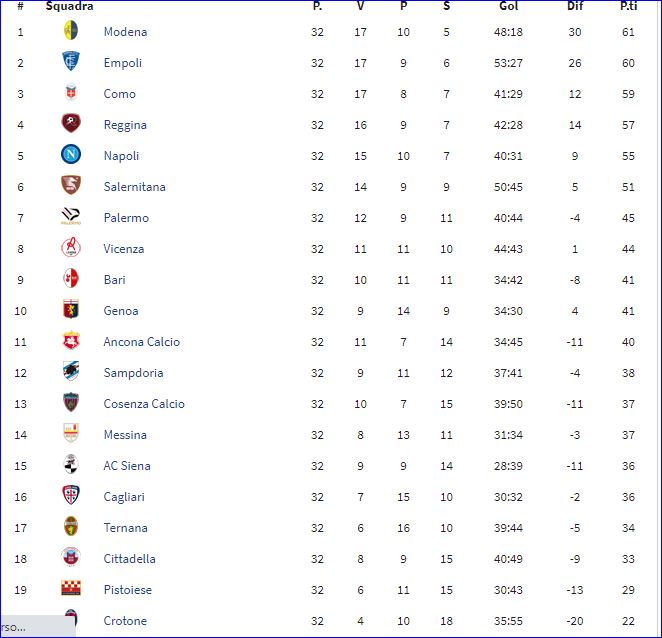Image resolution: width=662 pixels, height=638 pixels.
Task: Click the Sampdoria badge icon
Action: [x=71, y=371]
